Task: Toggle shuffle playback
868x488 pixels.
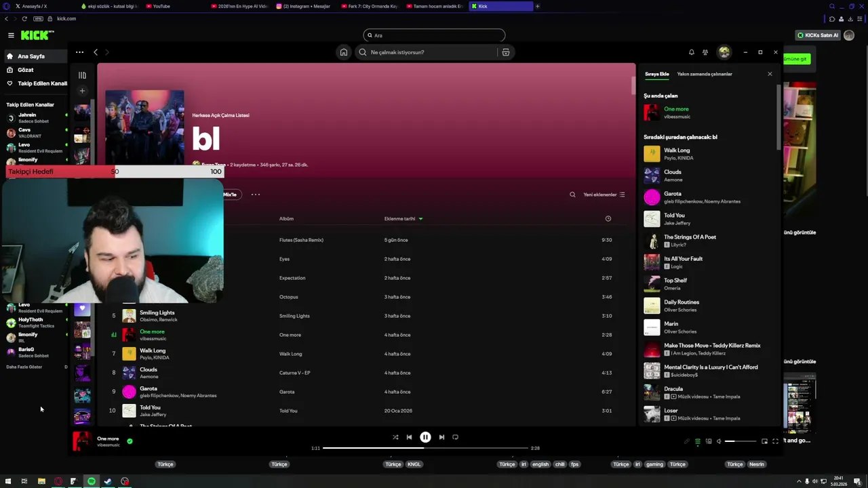Action: click(x=395, y=437)
